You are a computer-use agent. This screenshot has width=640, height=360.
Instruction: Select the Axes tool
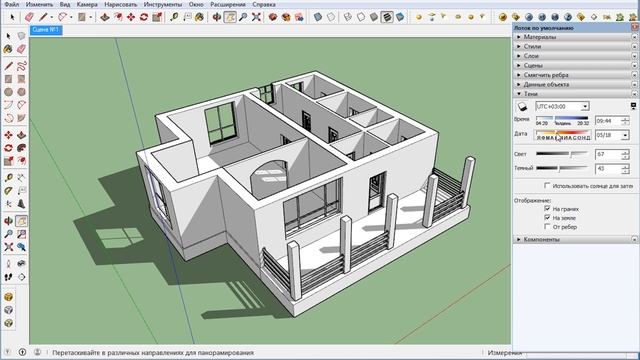click(9, 204)
